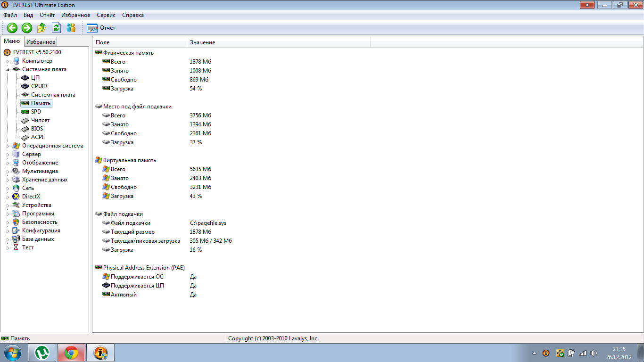Open the Отчёт menu in menu bar
Screen dimensions: 644x362
[x=47, y=15]
